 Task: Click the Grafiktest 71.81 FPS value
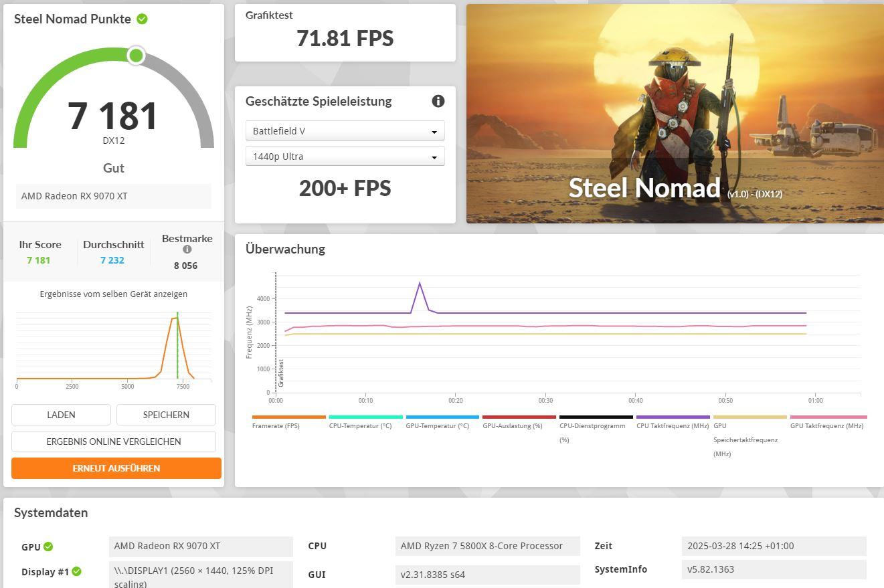345,38
